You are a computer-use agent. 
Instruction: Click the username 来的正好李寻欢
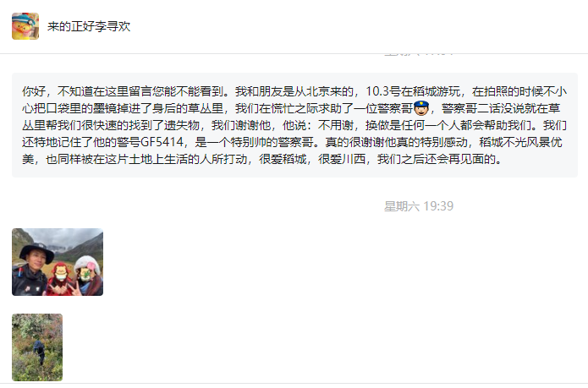tap(89, 26)
